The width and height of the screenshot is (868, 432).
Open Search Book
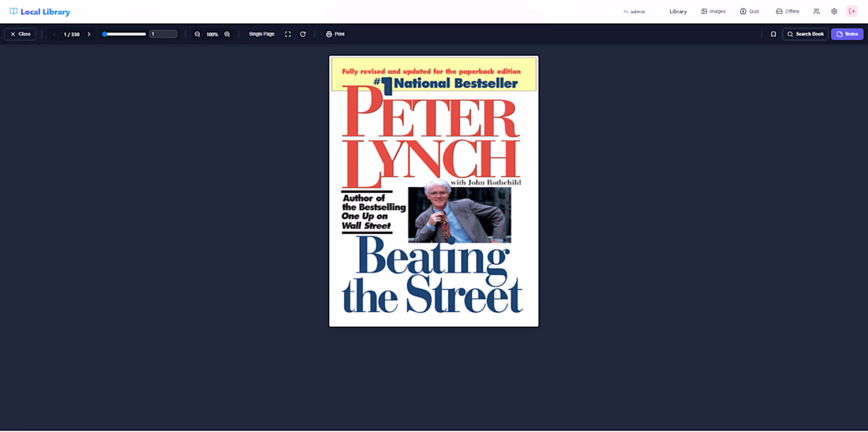pyautogui.click(x=806, y=34)
